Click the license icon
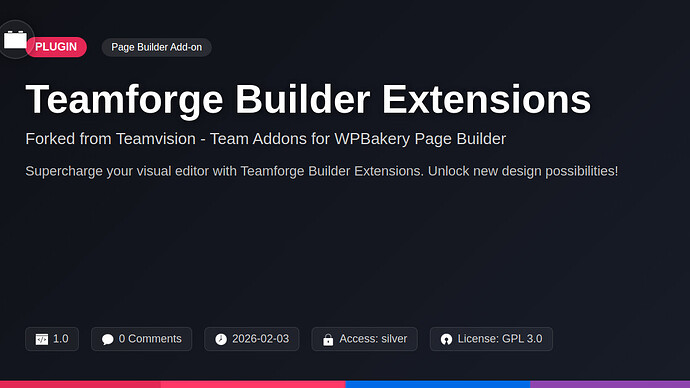Viewport: 690px width, 388px height. (x=446, y=339)
